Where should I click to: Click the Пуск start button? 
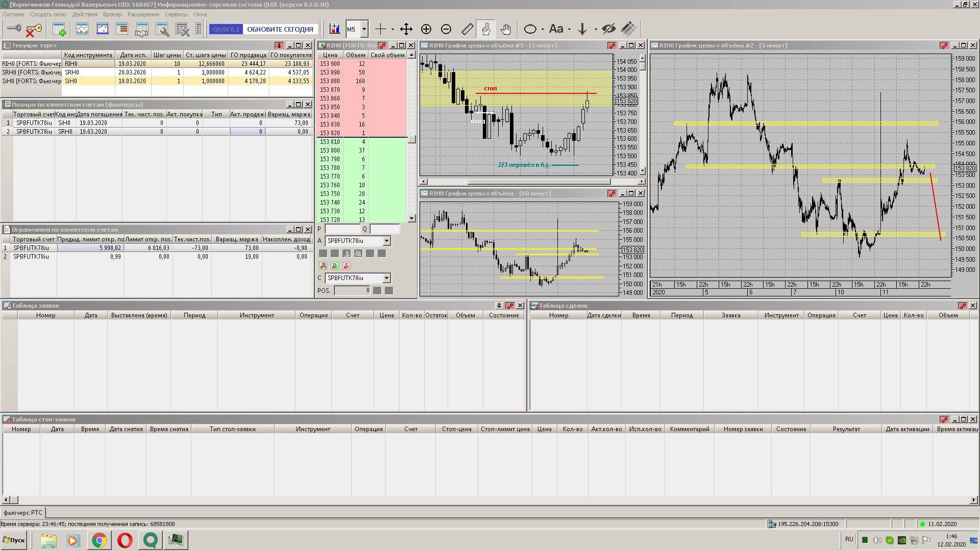point(14,540)
